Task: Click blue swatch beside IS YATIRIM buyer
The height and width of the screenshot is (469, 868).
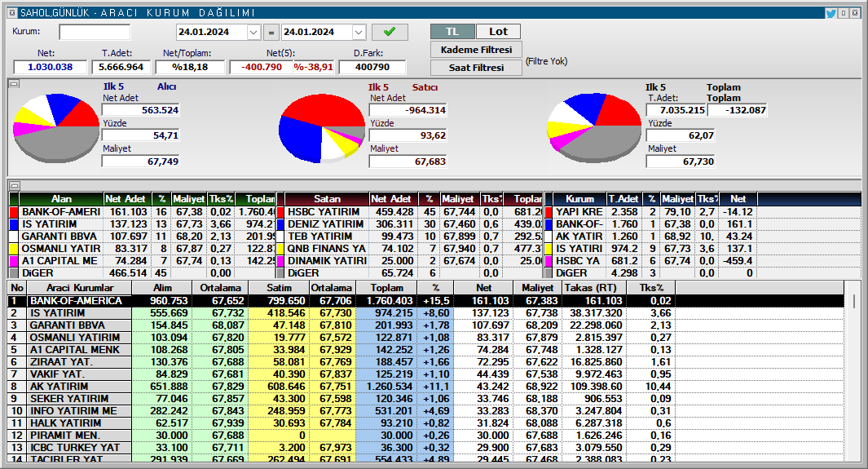Action: point(14,224)
